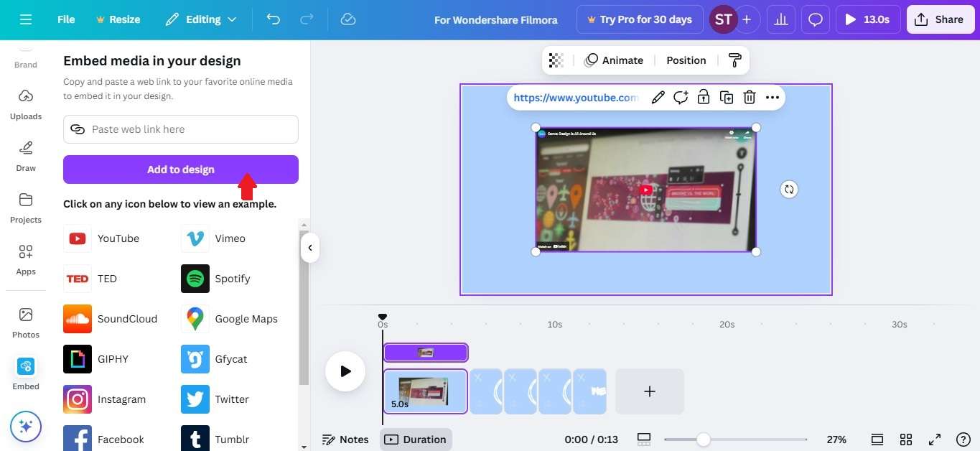The height and width of the screenshot is (451, 980).
Task: Start Try Pro for 30 days
Action: tap(640, 19)
